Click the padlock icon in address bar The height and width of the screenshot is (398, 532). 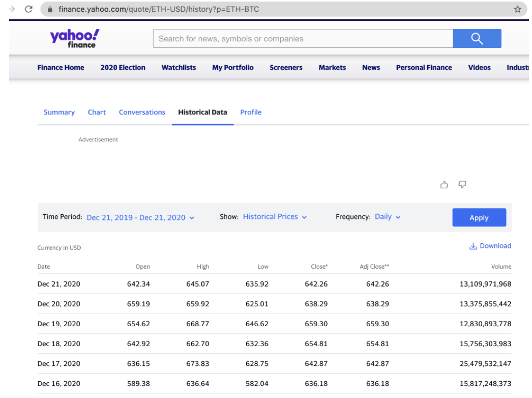pyautogui.click(x=50, y=9)
